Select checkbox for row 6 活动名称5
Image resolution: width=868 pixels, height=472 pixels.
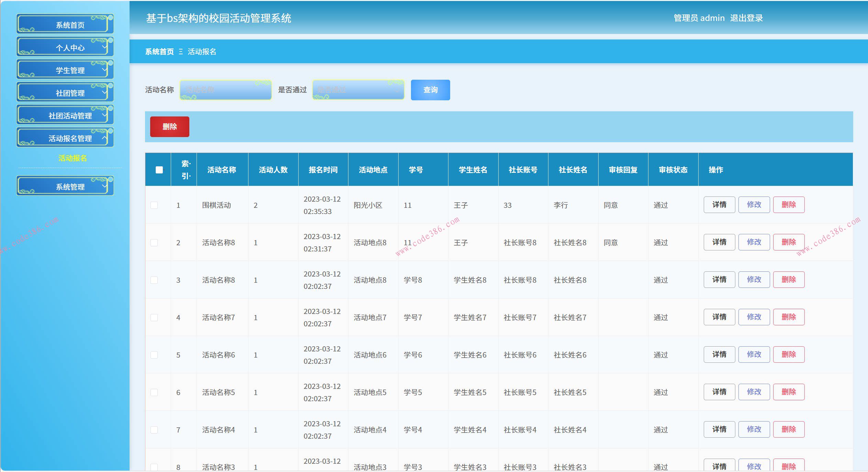pos(154,392)
